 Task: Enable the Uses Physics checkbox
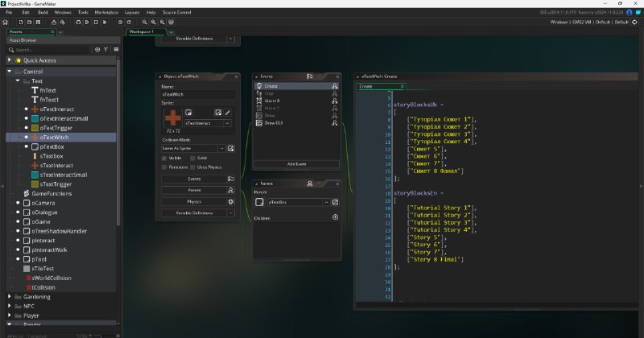click(x=192, y=167)
